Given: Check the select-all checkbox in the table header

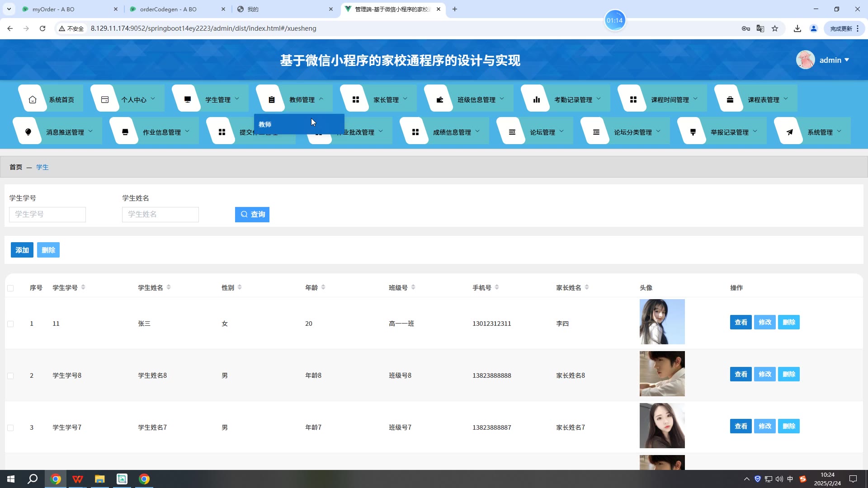Looking at the screenshot, I should click(x=10, y=288).
